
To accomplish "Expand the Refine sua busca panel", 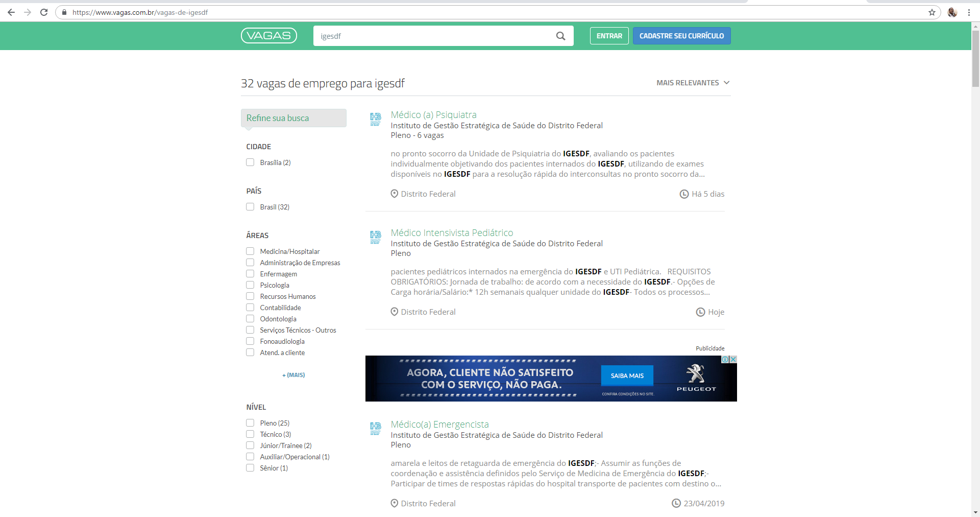I will [293, 118].
